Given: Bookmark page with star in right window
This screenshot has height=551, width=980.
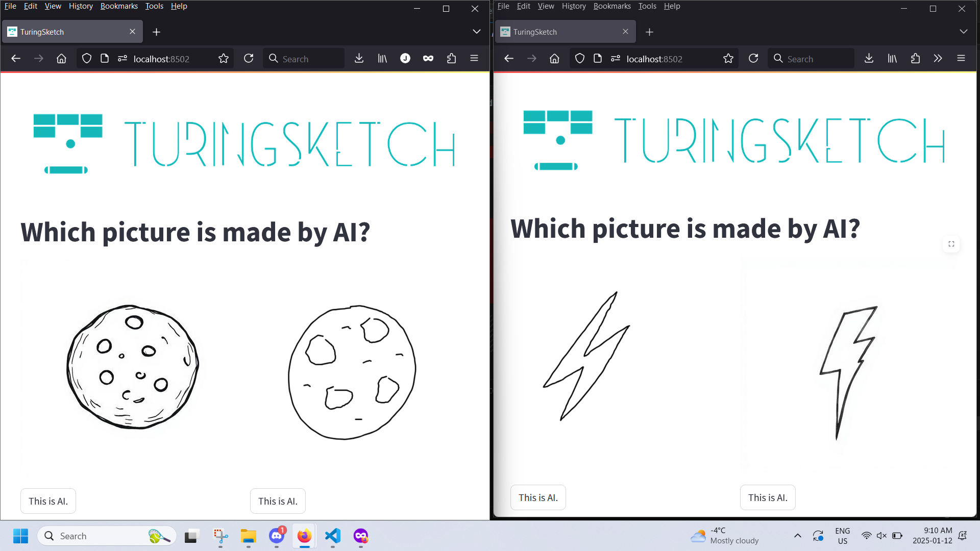Looking at the screenshot, I should click(728, 59).
